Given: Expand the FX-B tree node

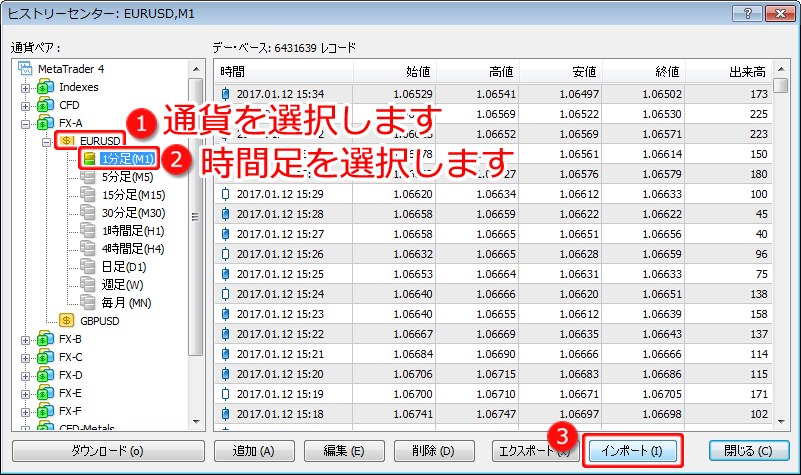Looking at the screenshot, I should [26, 340].
